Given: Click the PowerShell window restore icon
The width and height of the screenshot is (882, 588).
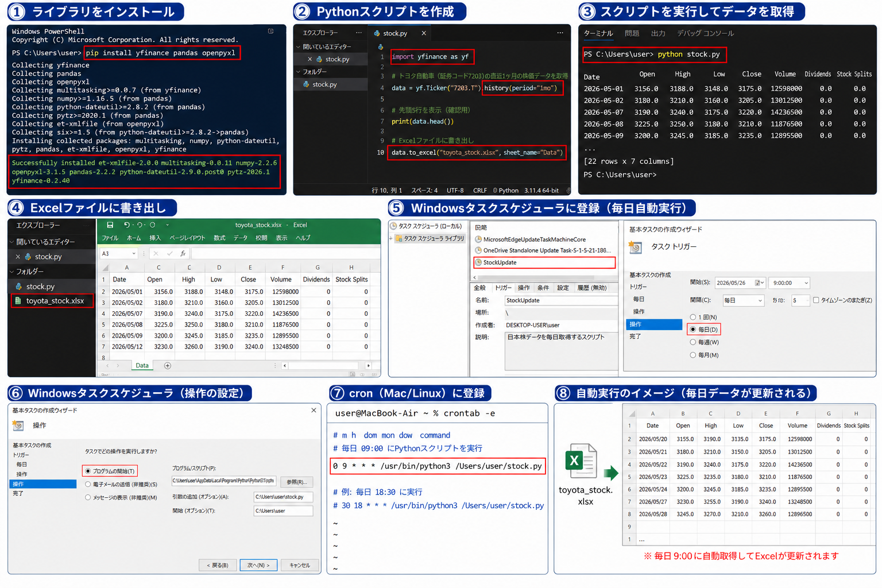Looking at the screenshot, I should point(271,31).
